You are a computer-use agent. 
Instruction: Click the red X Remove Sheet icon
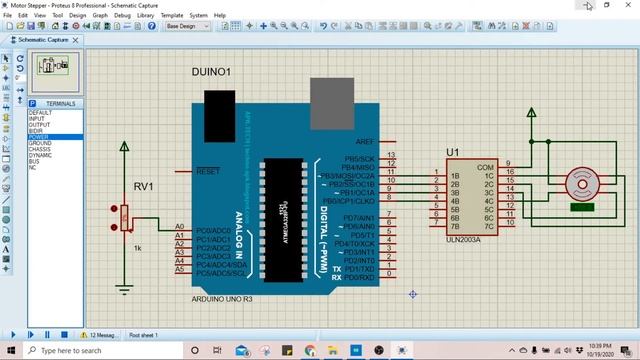tap(526, 26)
